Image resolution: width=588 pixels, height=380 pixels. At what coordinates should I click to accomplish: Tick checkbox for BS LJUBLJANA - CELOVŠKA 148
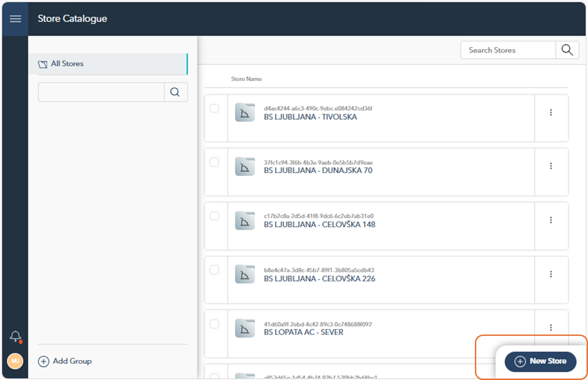[x=214, y=216]
